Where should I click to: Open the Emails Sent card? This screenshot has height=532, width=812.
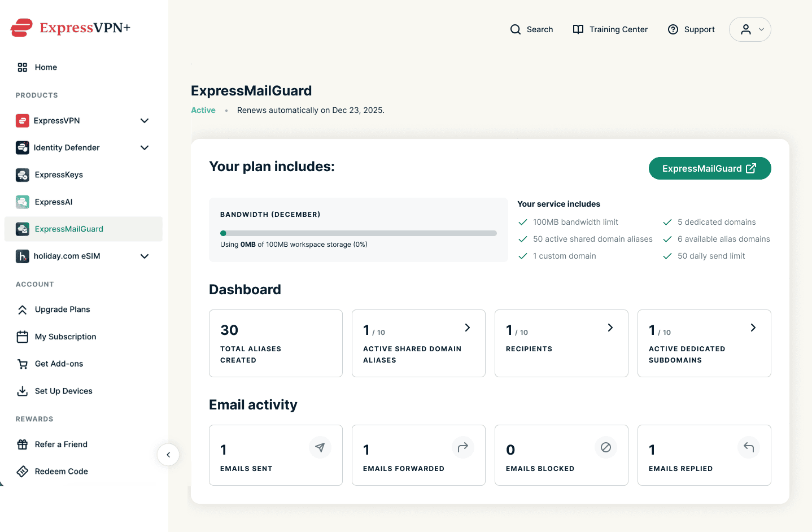pyautogui.click(x=276, y=455)
